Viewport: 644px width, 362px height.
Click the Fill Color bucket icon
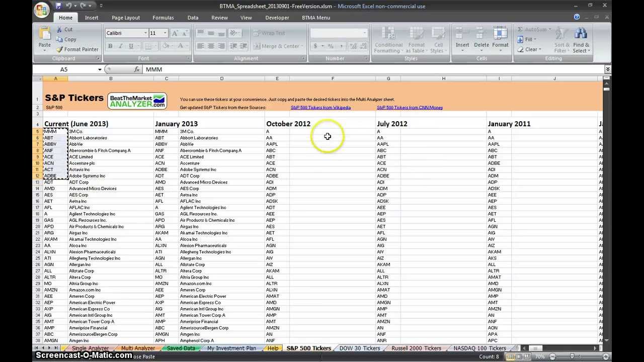(165, 46)
